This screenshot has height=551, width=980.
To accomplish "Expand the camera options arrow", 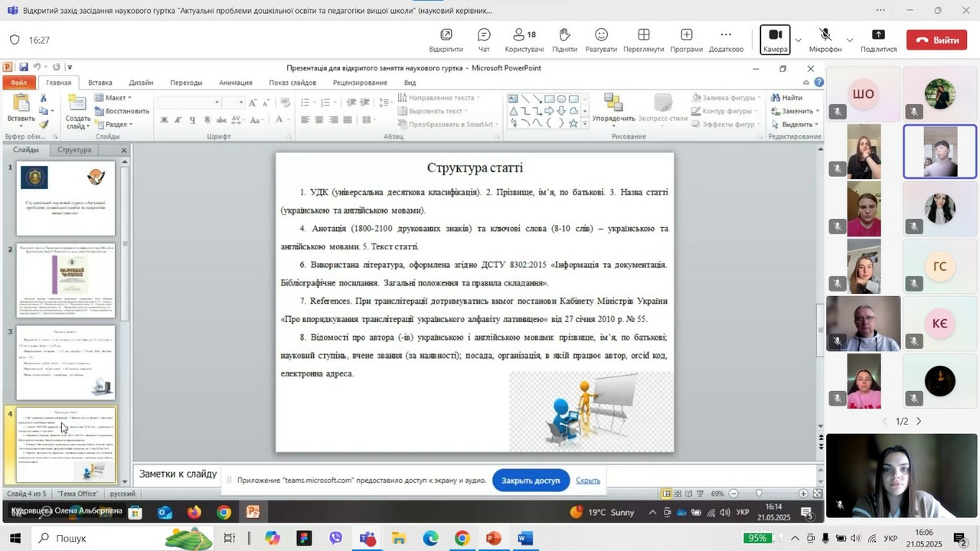I will pos(799,40).
